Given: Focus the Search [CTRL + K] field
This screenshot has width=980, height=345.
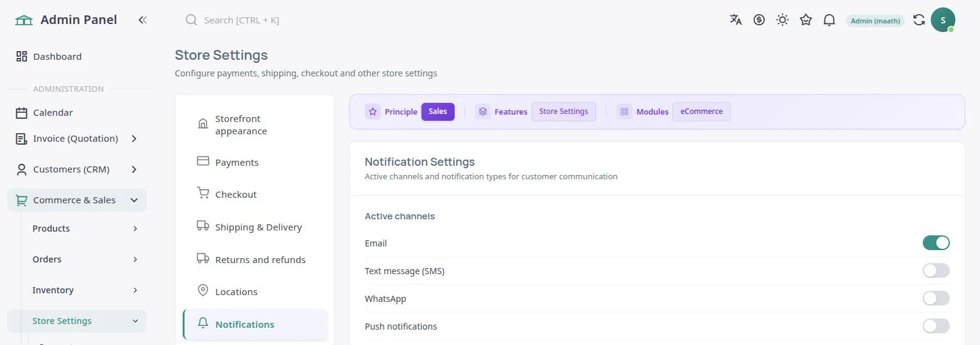Looking at the screenshot, I should 241,20.
